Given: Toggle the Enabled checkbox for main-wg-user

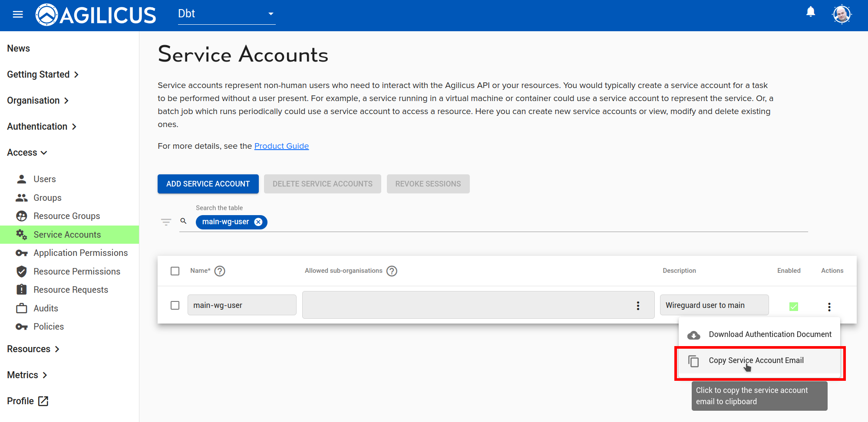Looking at the screenshot, I should (793, 307).
